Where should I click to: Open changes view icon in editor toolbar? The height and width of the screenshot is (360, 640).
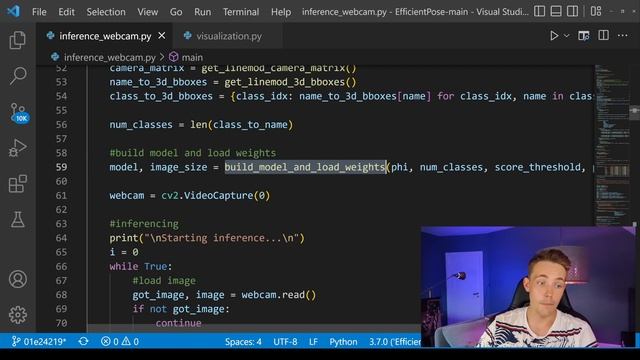584,36
